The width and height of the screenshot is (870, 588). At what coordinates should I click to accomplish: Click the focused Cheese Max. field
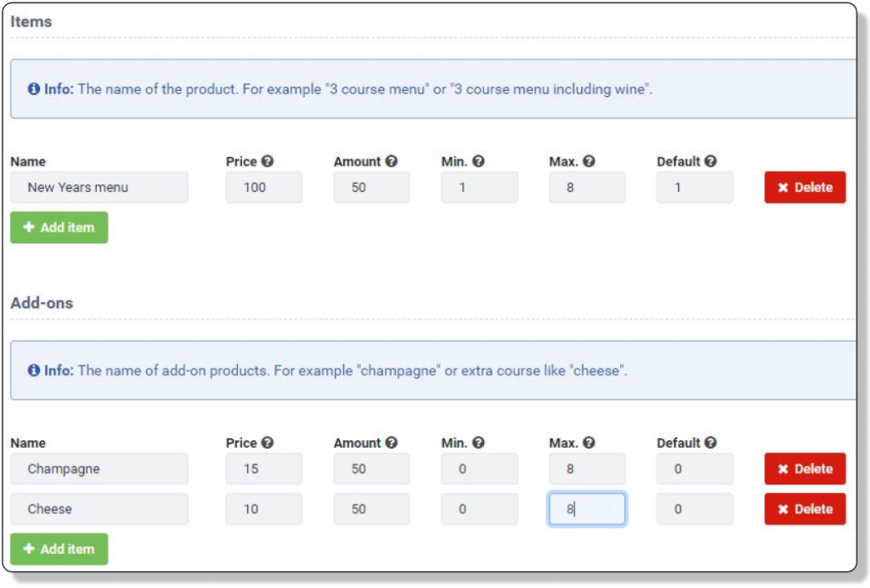[x=587, y=509]
